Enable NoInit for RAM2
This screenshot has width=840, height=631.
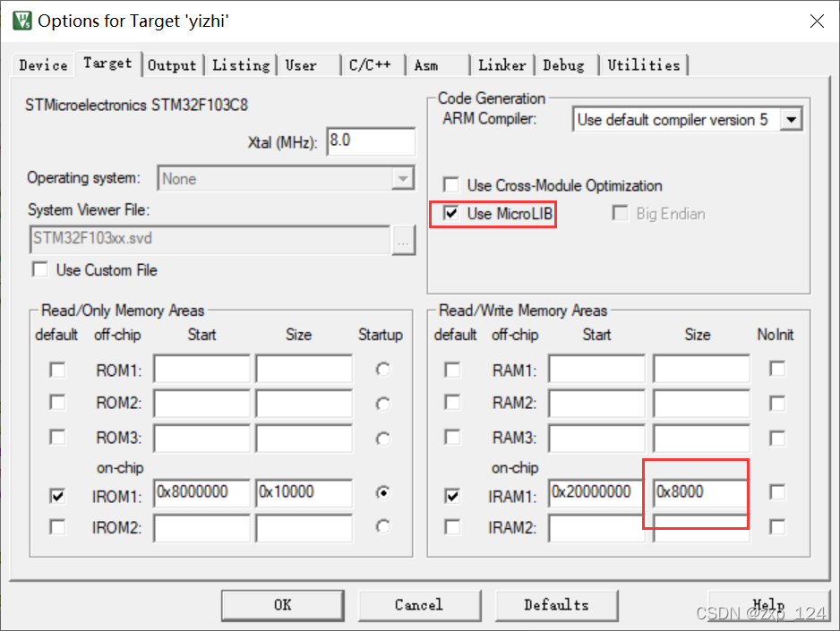(777, 403)
